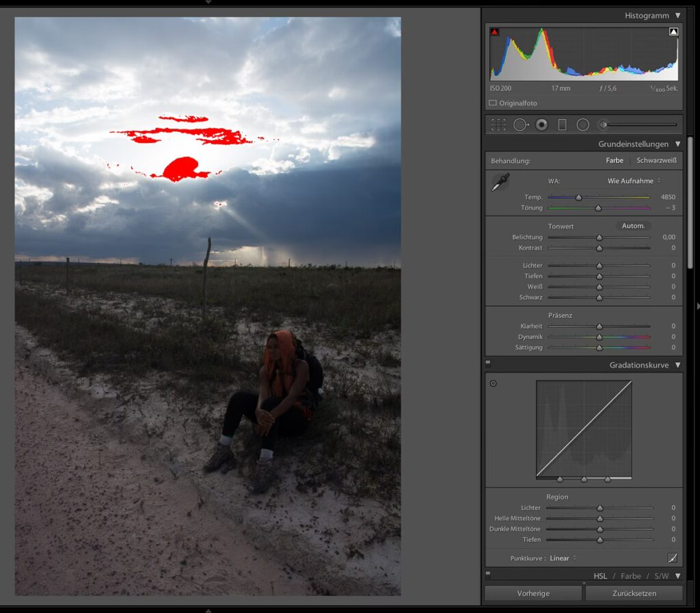Image resolution: width=700 pixels, height=613 pixels.
Task: Click the Belichtung slider handle
Action: pyautogui.click(x=600, y=238)
